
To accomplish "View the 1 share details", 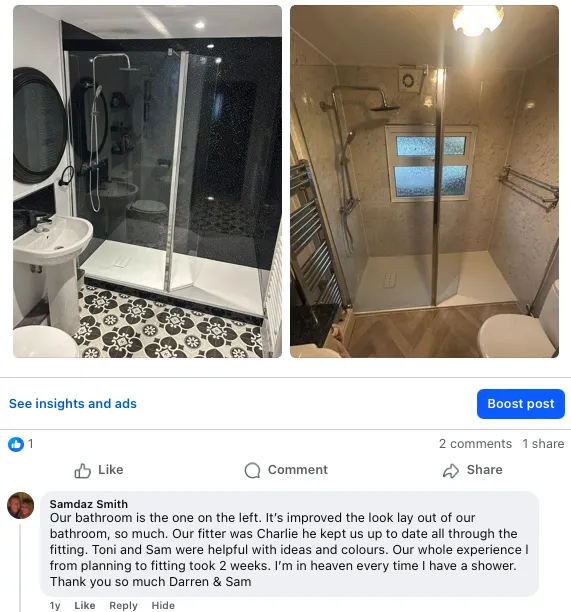I will pyautogui.click(x=543, y=444).
